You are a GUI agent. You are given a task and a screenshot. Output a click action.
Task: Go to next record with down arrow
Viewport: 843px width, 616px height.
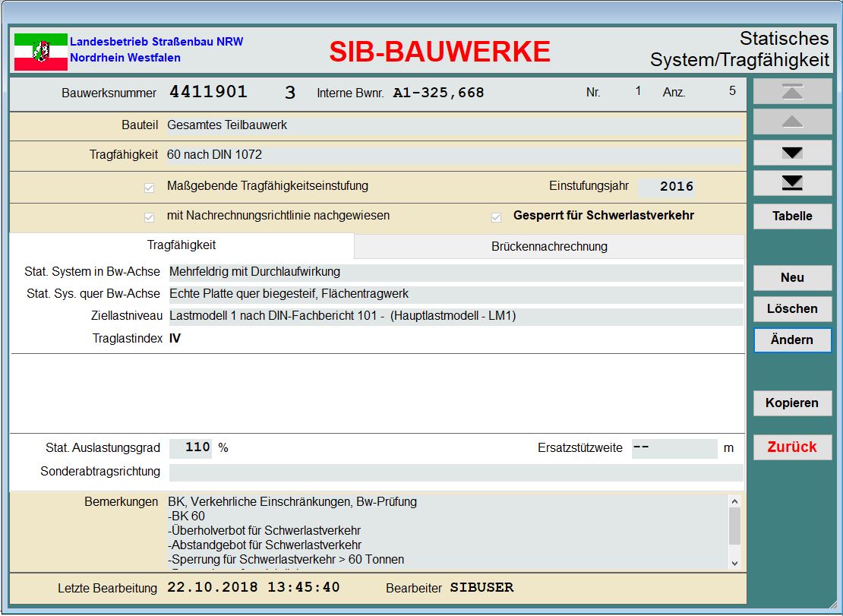pyautogui.click(x=792, y=153)
